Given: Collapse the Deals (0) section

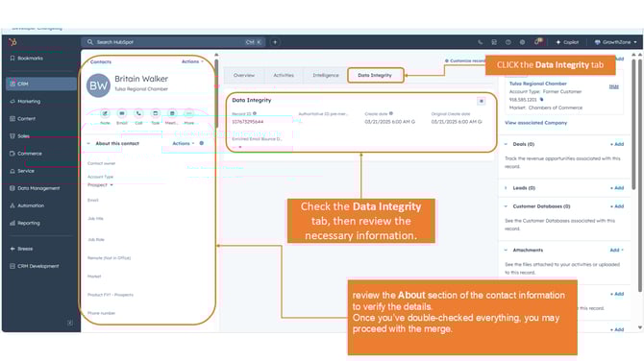Looking at the screenshot, I should click(x=506, y=144).
